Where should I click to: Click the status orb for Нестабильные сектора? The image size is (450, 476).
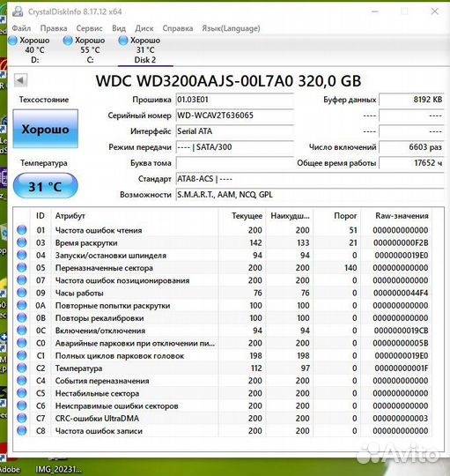pyautogui.click(x=22, y=393)
